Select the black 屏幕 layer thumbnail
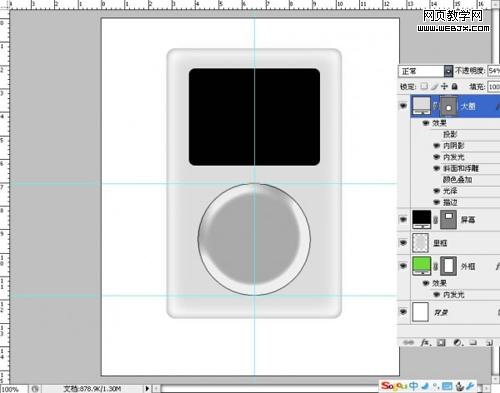500x393 pixels. point(421,220)
